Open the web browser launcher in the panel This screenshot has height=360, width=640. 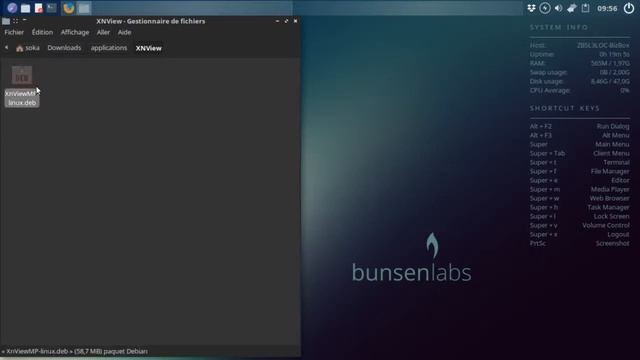(x=12, y=8)
